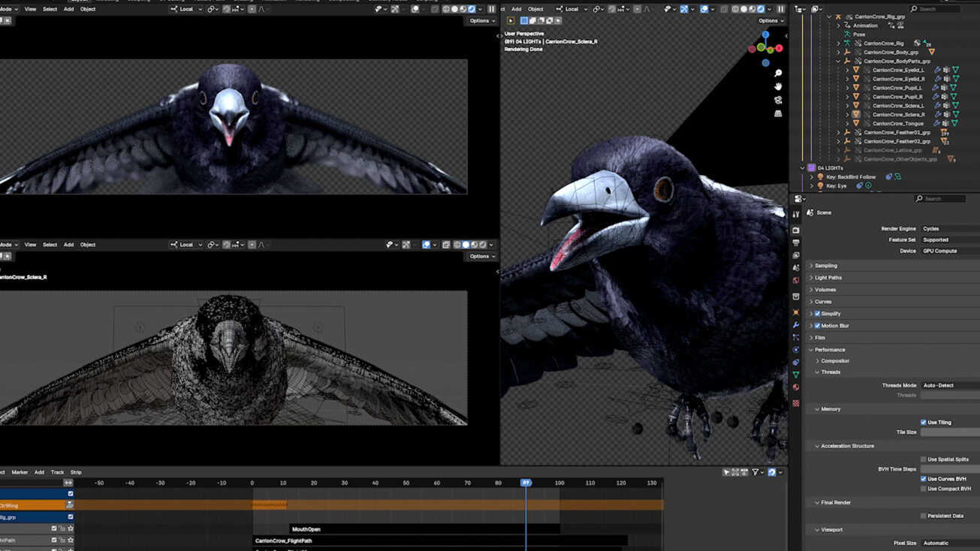Open the Modifiers wrench properties tab
Screen dimensions: 980x551
coord(796,325)
